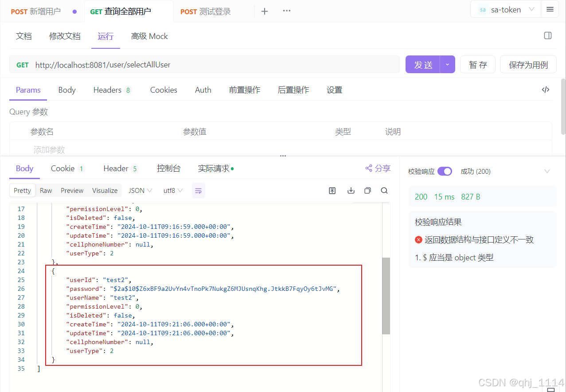Open the Headers 8 tab

click(x=112, y=90)
